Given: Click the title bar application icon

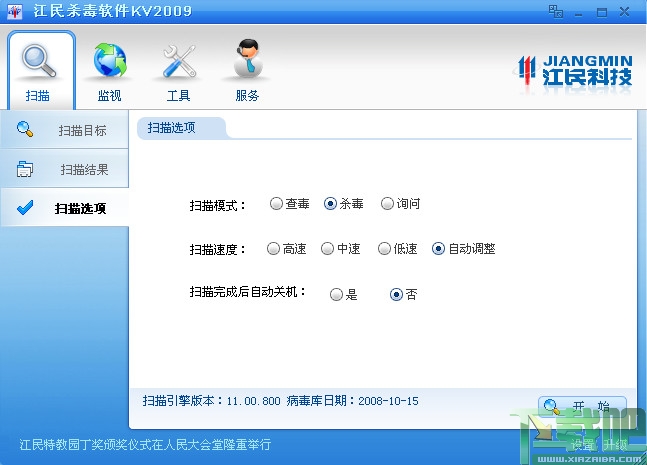Looking at the screenshot, I should coord(15,11).
